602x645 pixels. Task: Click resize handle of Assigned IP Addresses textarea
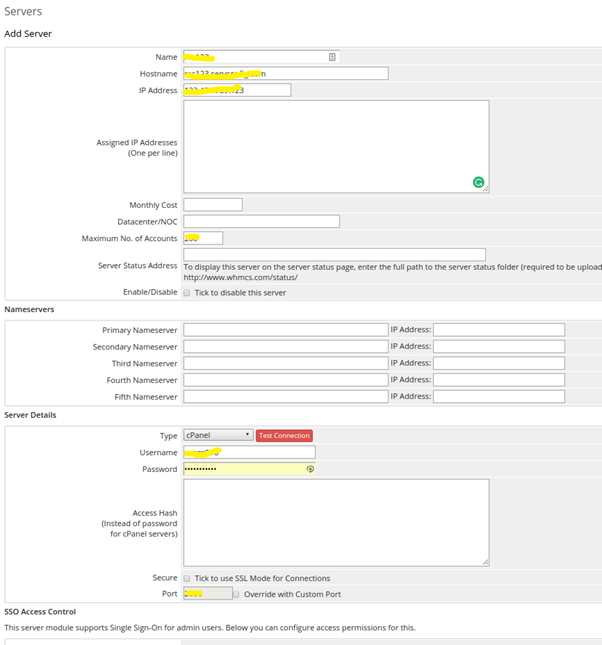click(x=486, y=189)
